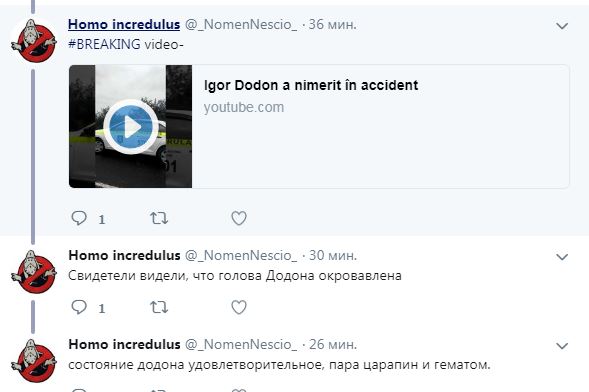Viewport: 589px width, 392px height.
Task: Retweet the #BREAKING video tweet
Action: [x=159, y=218]
